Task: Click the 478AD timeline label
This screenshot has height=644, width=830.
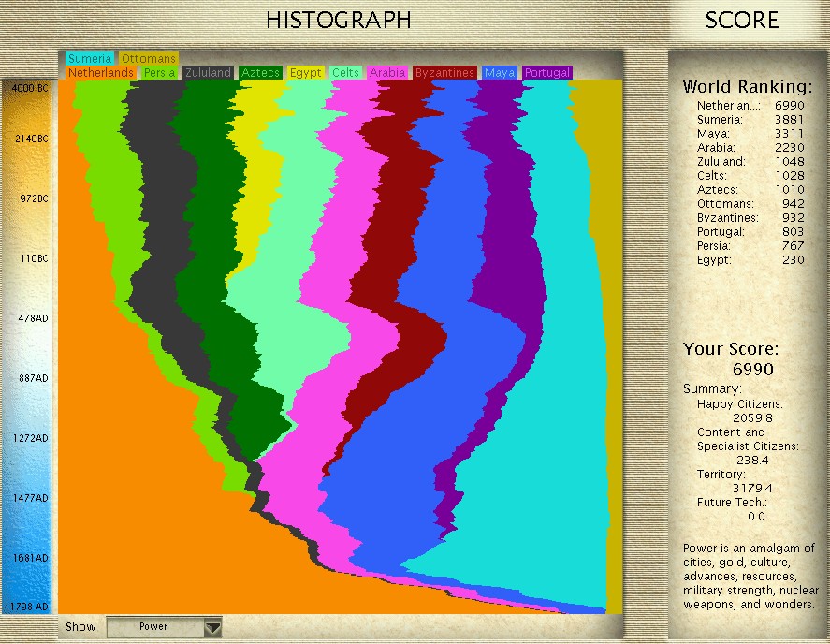Action: (34, 318)
